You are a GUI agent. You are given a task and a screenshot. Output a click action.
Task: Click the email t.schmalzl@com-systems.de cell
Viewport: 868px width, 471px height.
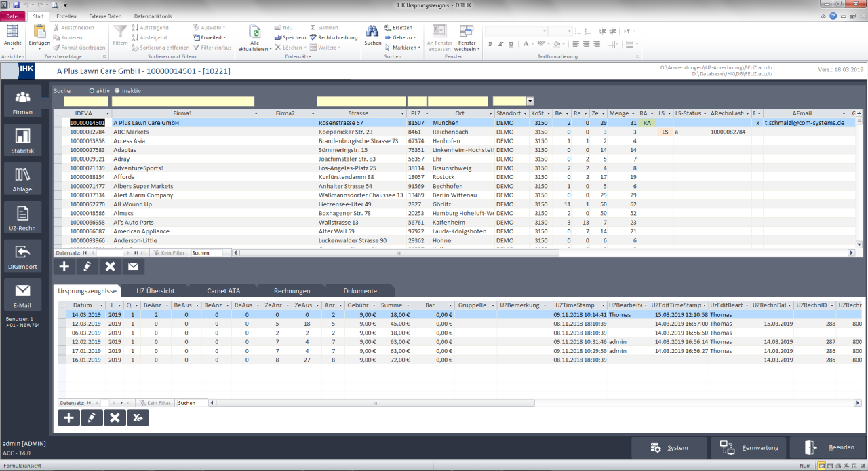[x=804, y=123]
